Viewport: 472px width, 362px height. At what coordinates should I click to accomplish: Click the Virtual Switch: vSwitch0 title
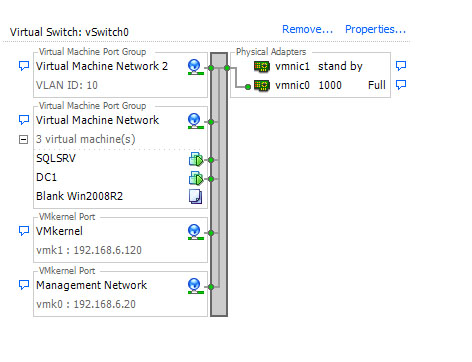tap(69, 32)
